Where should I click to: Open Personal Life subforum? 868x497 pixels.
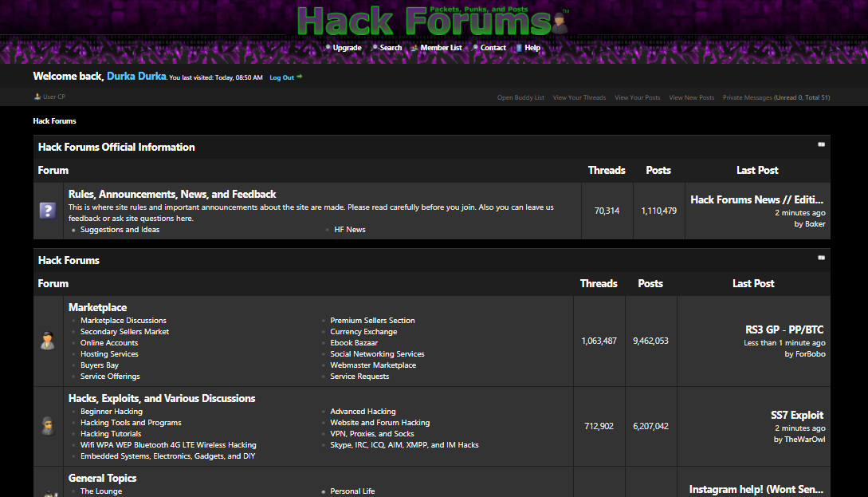[352, 491]
